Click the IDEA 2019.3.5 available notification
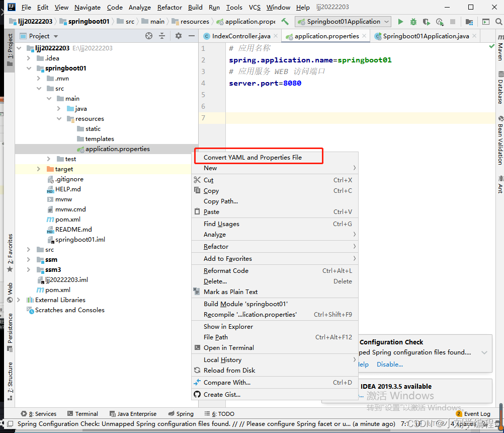This screenshot has width=504, height=433. pyautogui.click(x=396, y=386)
